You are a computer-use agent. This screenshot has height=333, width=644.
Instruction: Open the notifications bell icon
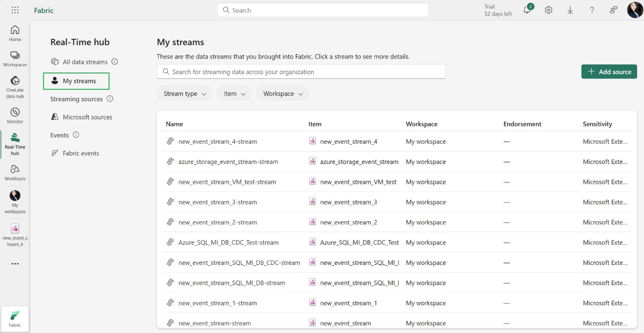click(x=527, y=10)
